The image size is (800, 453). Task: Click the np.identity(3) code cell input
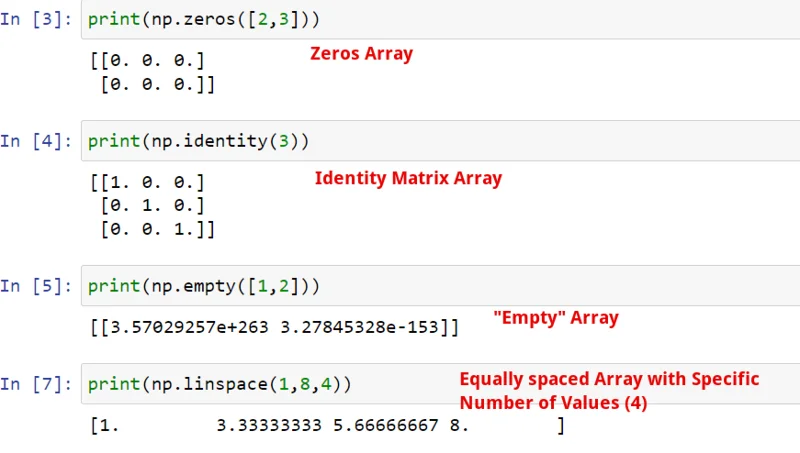440,141
